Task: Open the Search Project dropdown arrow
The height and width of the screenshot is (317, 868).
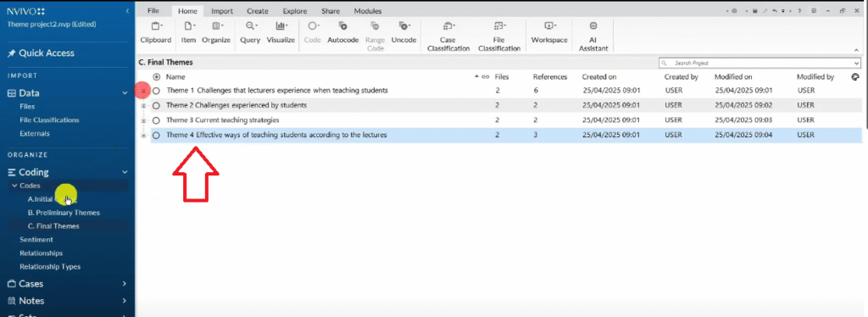Action: 857,63
